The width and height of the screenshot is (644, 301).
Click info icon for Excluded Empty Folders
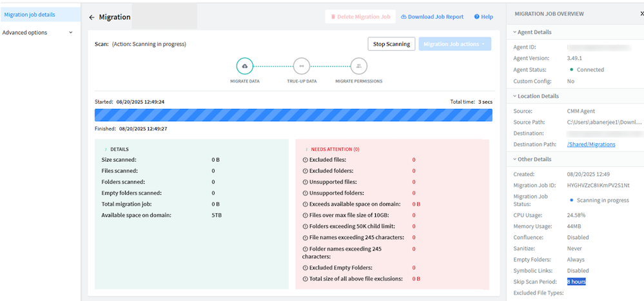point(305,267)
